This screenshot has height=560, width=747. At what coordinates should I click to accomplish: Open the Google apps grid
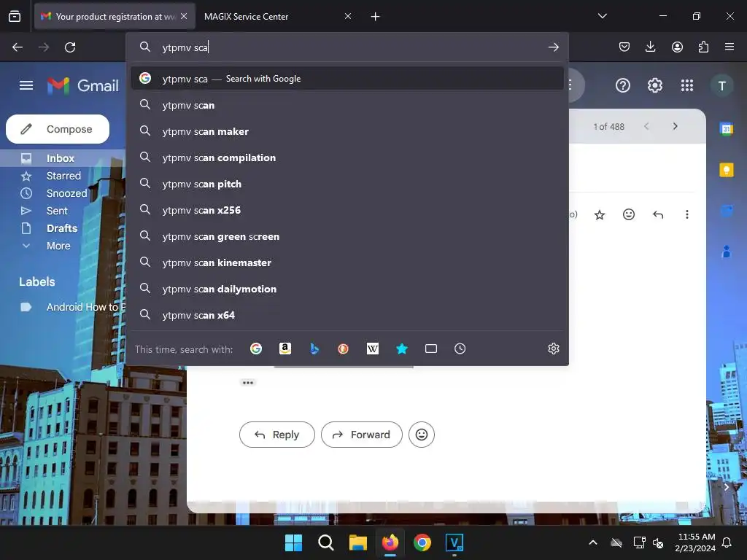(x=687, y=86)
